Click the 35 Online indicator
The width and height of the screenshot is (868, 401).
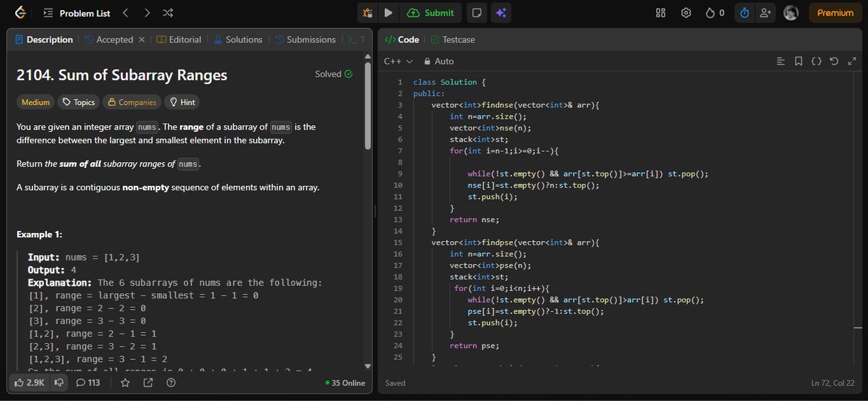coord(346,383)
